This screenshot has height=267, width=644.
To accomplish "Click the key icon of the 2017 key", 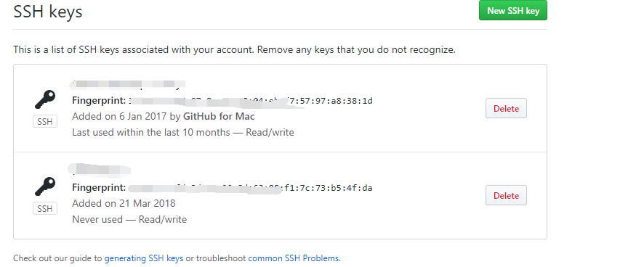I will click(x=45, y=99).
